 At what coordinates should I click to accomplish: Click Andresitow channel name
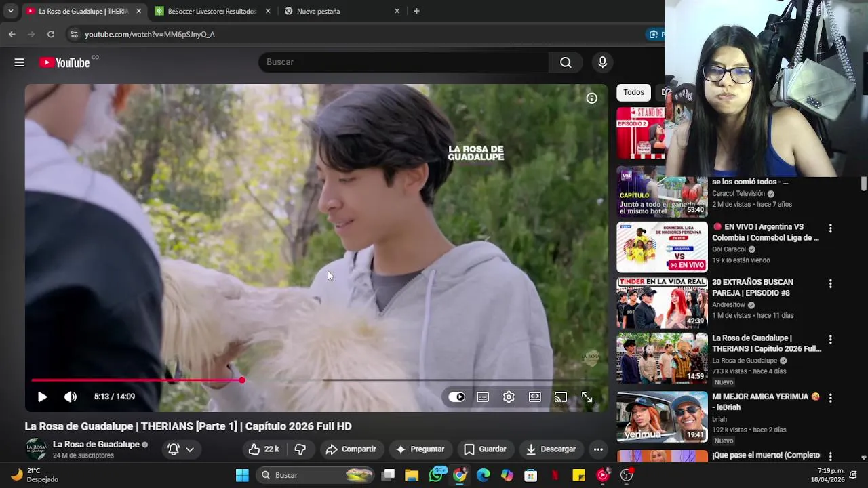pyautogui.click(x=728, y=305)
